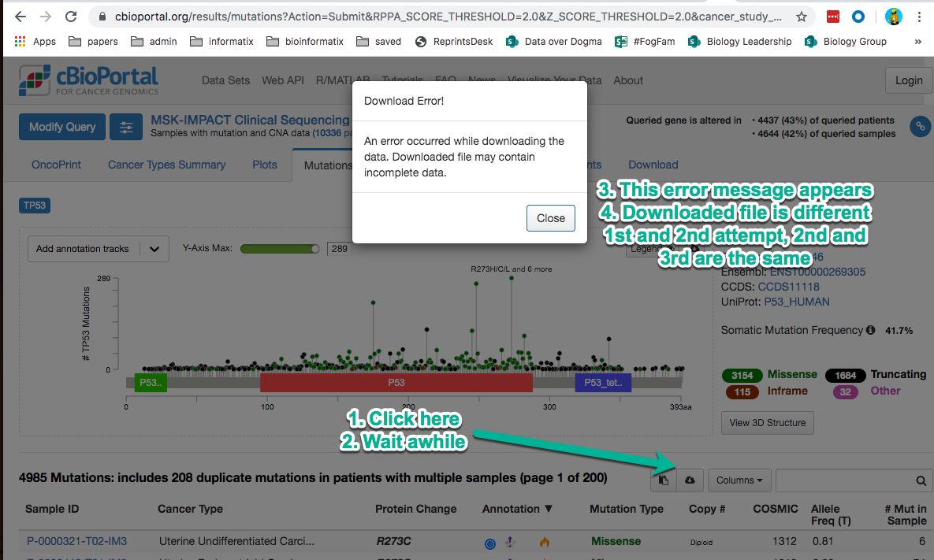Click the OncoKB target icon in the R273C row
Viewport: 934px width, 560px height.
[x=489, y=543]
